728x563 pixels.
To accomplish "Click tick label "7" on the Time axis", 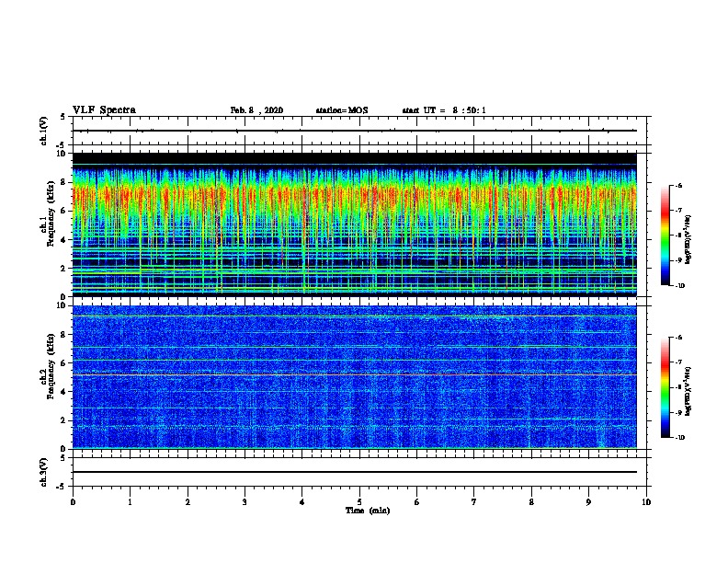I will pyautogui.click(x=474, y=502).
